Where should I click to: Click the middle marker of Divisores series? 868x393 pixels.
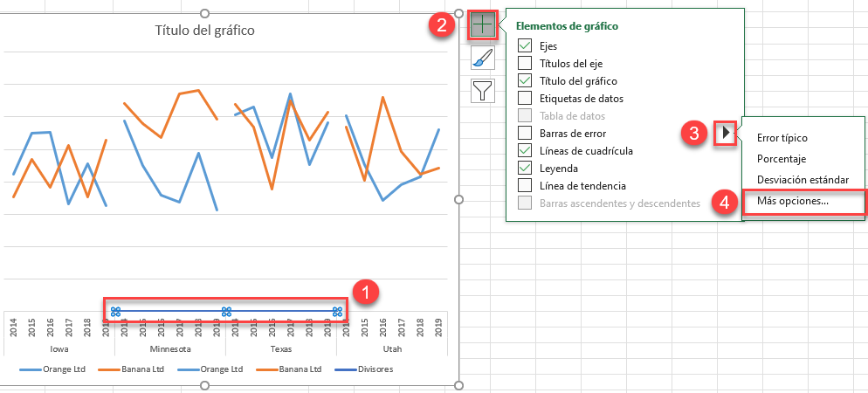coord(226,312)
